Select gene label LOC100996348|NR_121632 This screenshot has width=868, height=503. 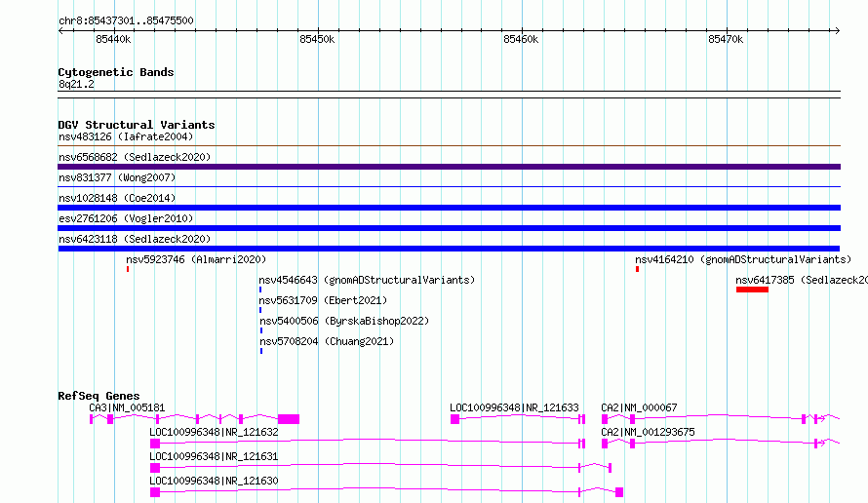tap(214, 432)
